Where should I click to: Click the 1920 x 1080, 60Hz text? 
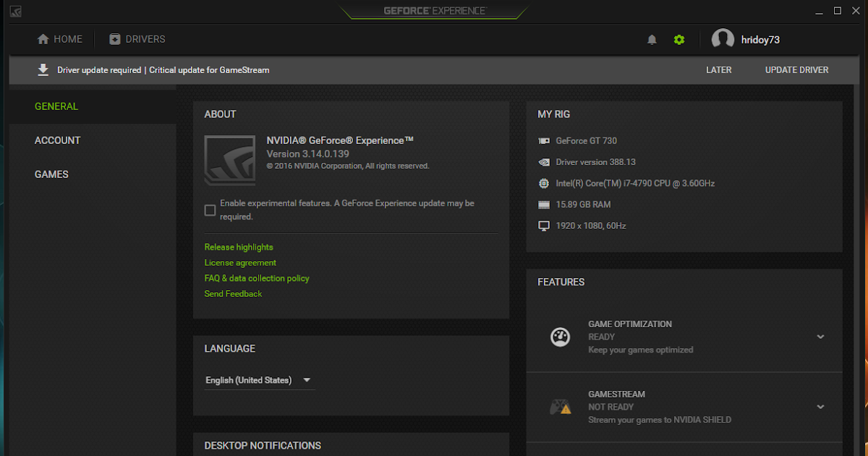[591, 226]
